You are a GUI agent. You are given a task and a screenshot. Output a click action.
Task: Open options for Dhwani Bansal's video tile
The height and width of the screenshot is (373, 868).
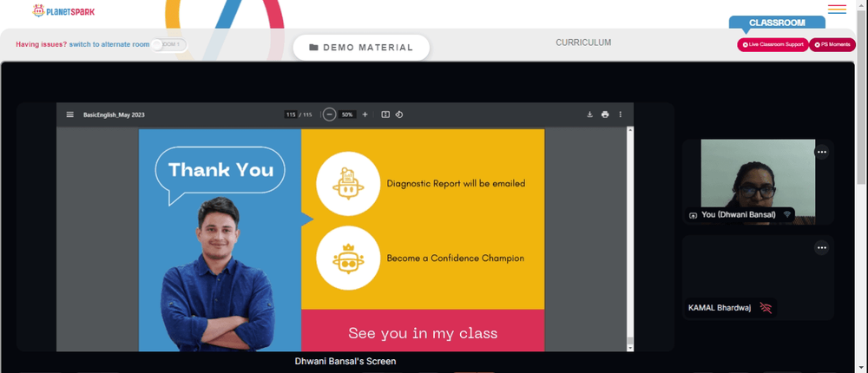pos(821,152)
